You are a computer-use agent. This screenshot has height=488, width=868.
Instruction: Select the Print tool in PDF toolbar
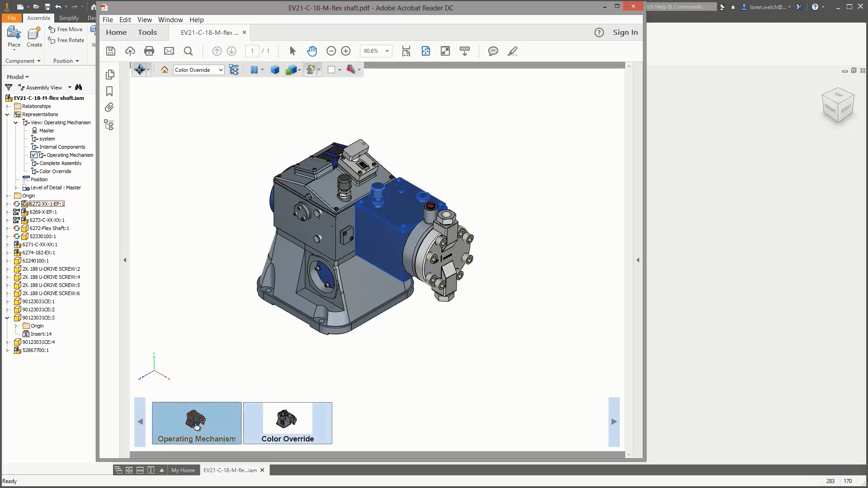click(x=148, y=51)
